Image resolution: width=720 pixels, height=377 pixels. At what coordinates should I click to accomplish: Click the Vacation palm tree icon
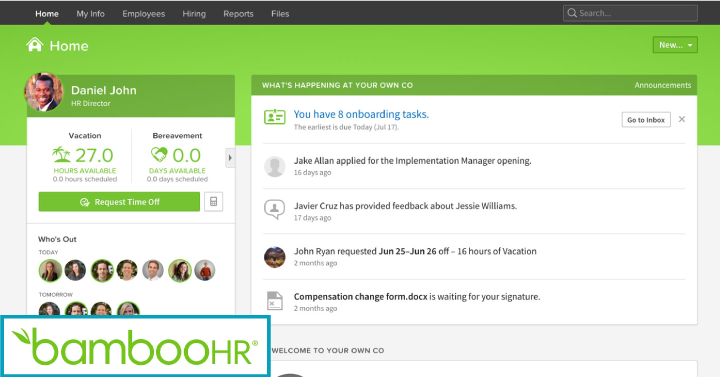61,155
